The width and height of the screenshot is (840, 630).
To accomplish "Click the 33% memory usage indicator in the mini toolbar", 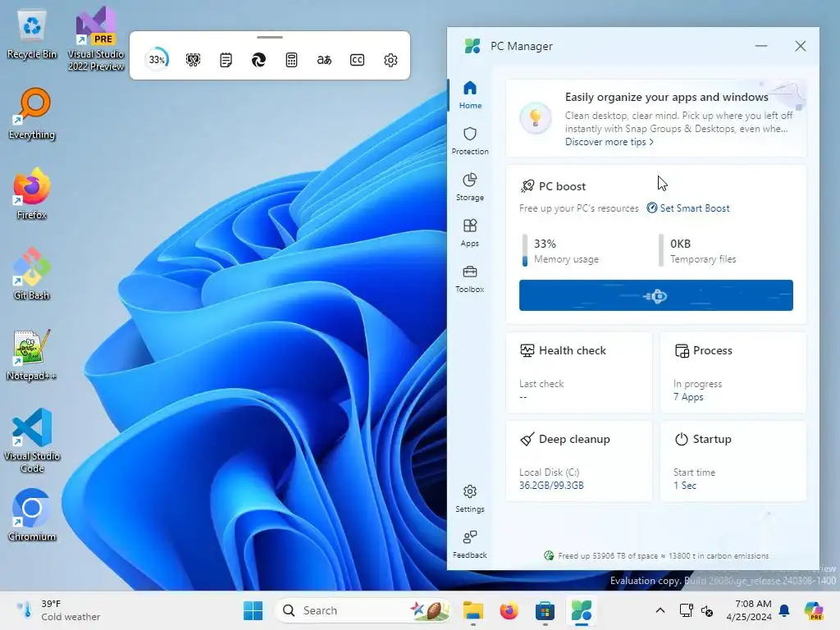I will pos(157,59).
